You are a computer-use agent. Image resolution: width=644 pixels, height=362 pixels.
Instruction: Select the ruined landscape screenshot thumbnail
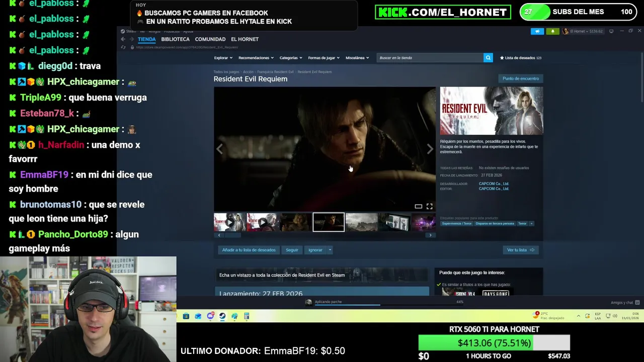click(361, 222)
